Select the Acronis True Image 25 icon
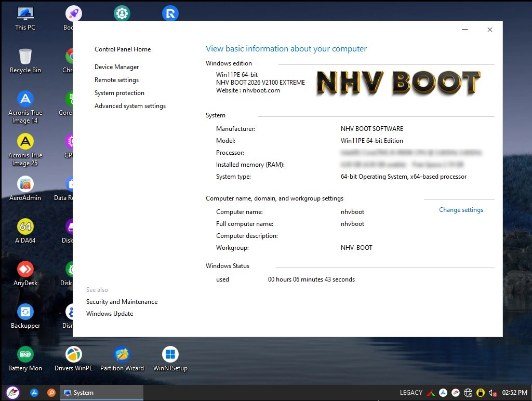 (x=25, y=150)
